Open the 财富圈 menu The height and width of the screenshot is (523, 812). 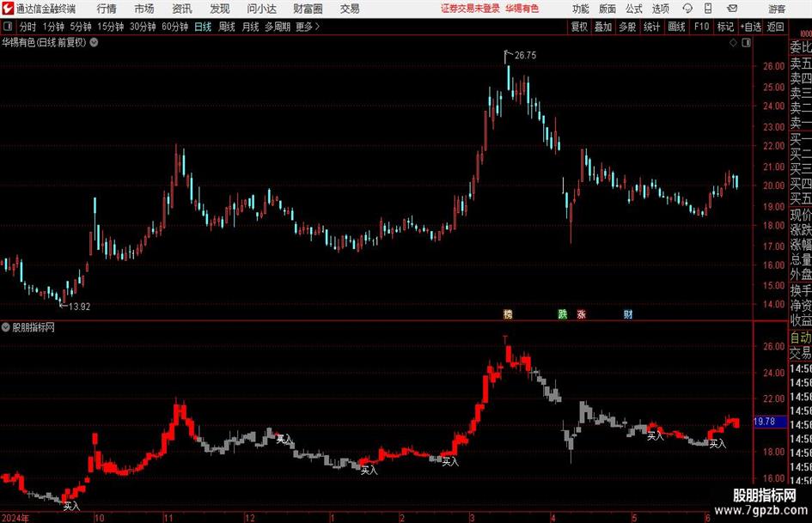308,9
